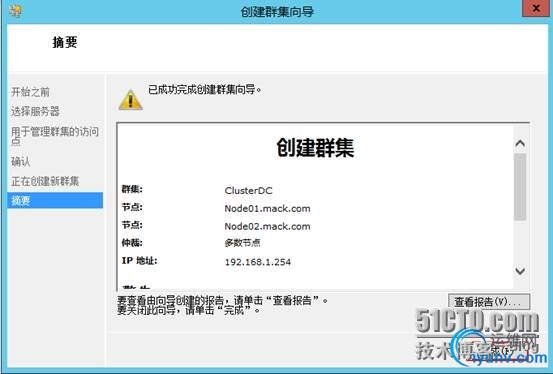Select the 开始之前 step in sidebar
This screenshot has height=374, width=553.
click(x=30, y=92)
